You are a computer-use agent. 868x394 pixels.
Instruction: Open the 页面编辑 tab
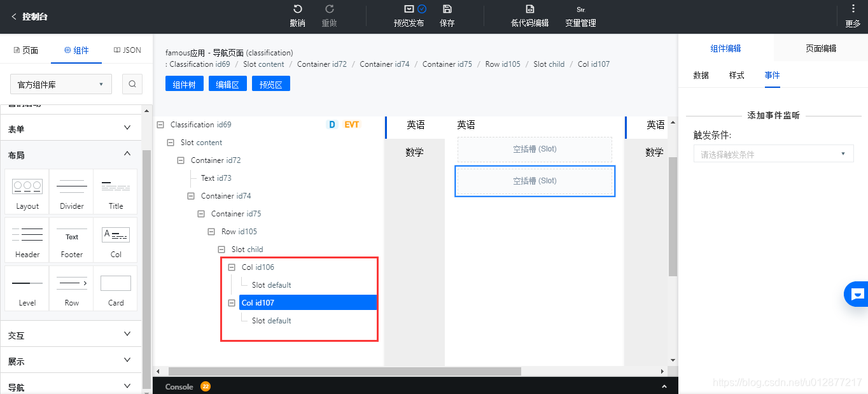pos(821,48)
